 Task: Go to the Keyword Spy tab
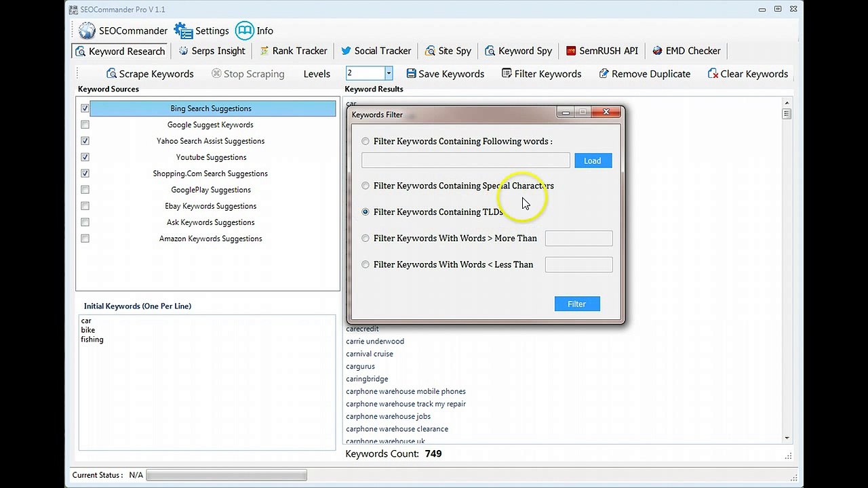519,51
